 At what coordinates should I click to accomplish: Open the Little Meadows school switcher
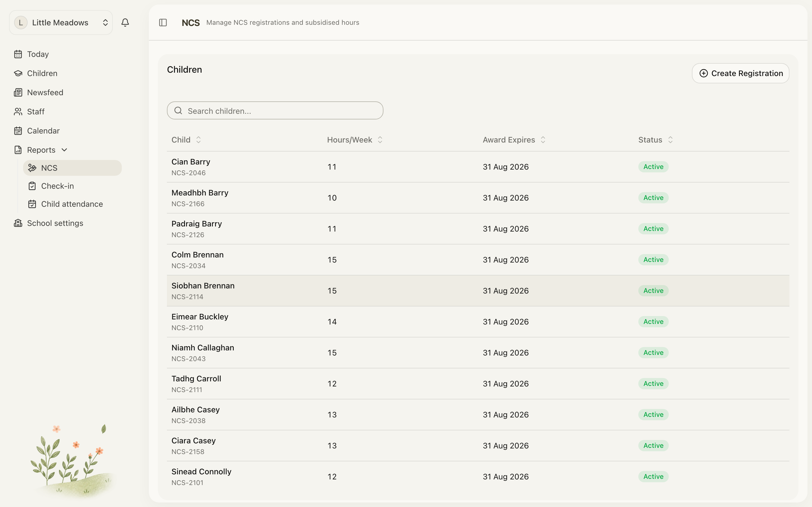tap(61, 23)
